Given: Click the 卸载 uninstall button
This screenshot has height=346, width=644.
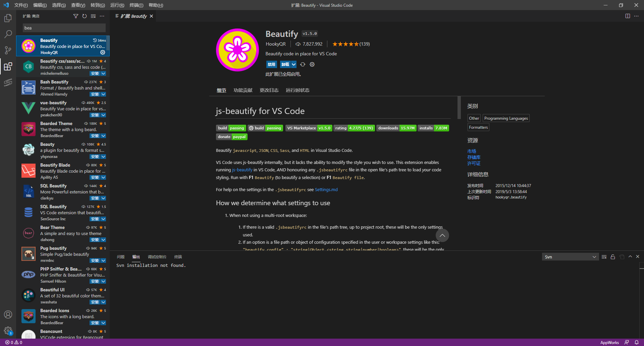Looking at the screenshot, I should (x=285, y=64).
